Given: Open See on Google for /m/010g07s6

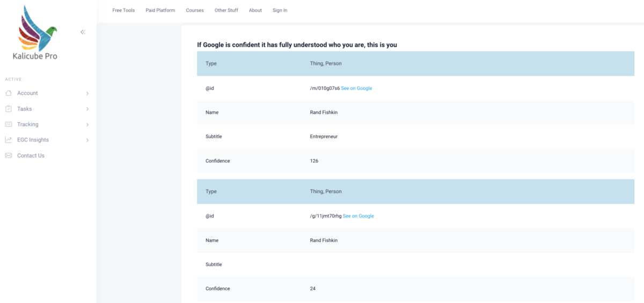Looking at the screenshot, I should pyautogui.click(x=356, y=88).
